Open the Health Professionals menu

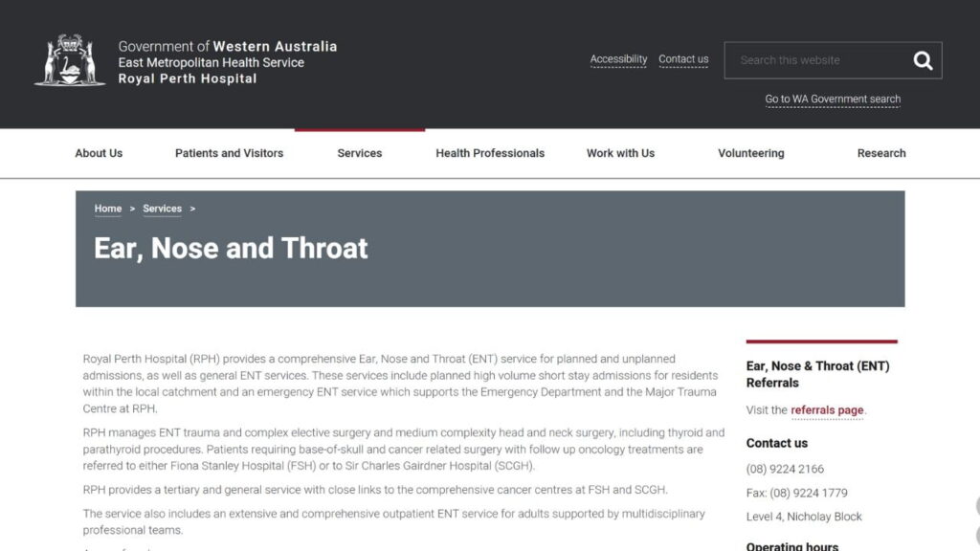pos(490,153)
